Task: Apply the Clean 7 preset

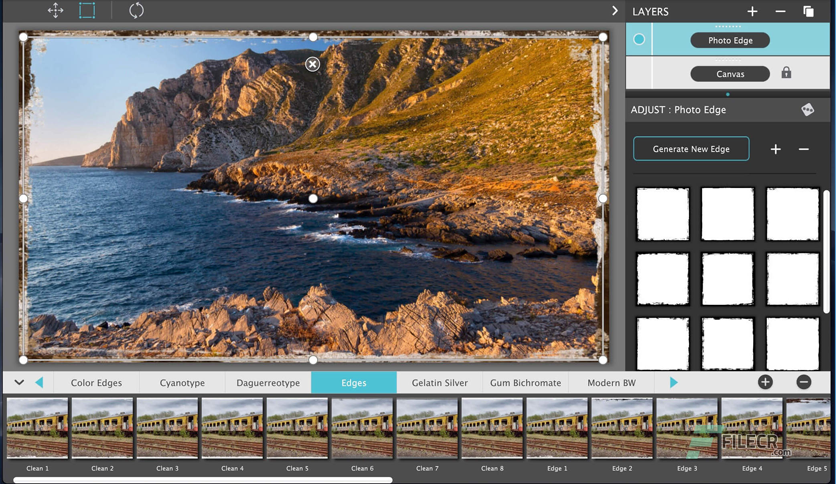Action: click(428, 429)
